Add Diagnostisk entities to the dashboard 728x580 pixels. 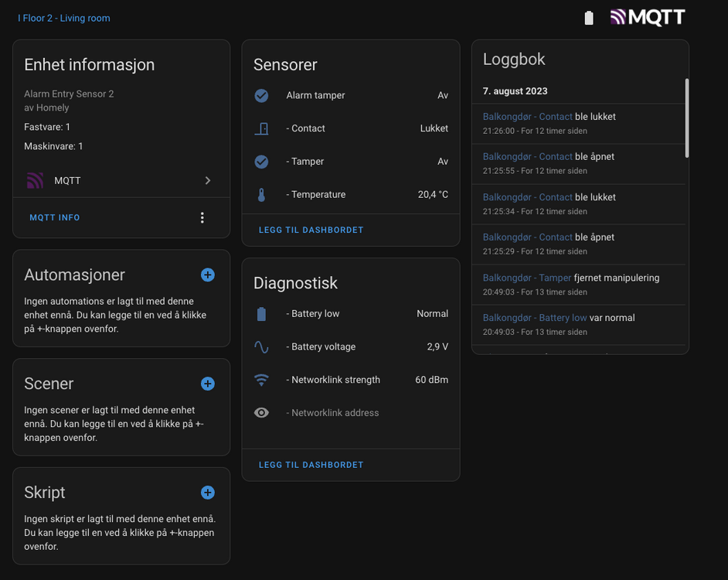click(x=311, y=465)
